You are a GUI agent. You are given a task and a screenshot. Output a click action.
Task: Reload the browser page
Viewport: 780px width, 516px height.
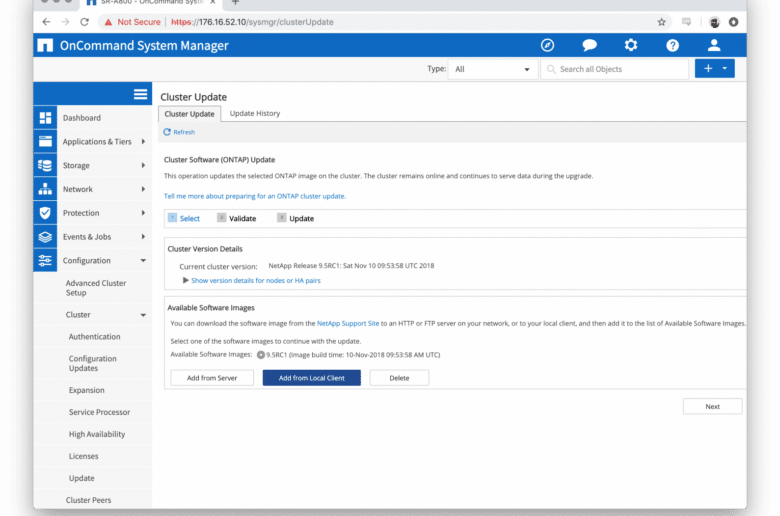pos(85,22)
